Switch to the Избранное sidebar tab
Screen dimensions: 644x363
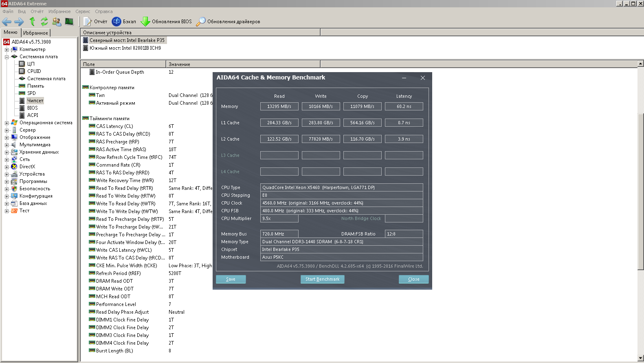tap(35, 33)
